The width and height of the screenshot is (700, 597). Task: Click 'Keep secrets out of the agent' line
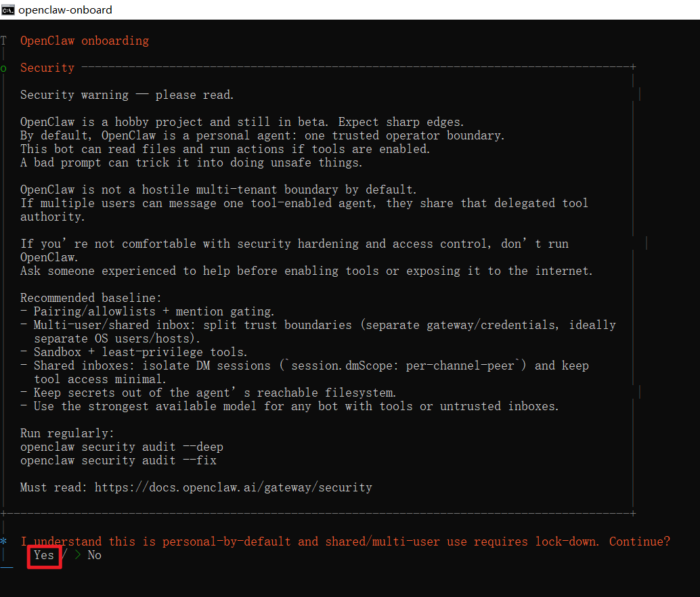tap(215, 393)
